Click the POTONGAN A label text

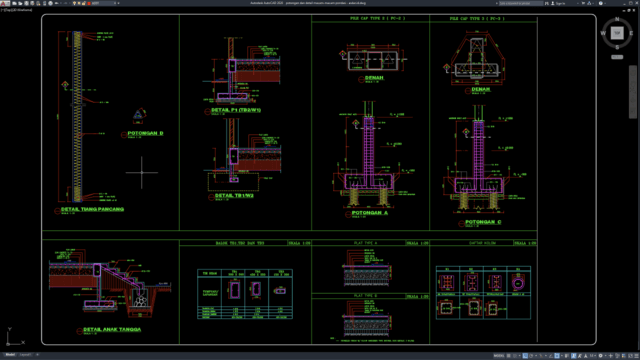[x=370, y=213]
